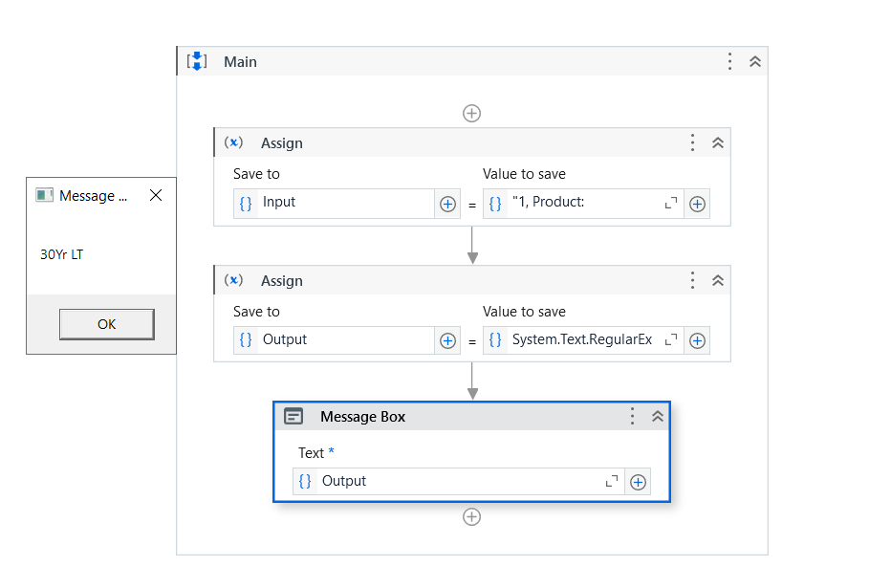Open the options menu on the Main sequence
The width and height of the screenshot is (869, 588).
729,60
